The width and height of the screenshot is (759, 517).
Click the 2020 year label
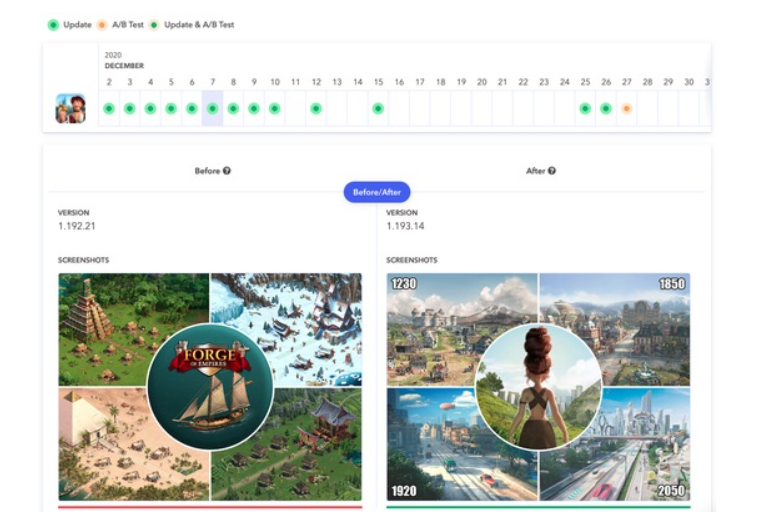[113, 55]
